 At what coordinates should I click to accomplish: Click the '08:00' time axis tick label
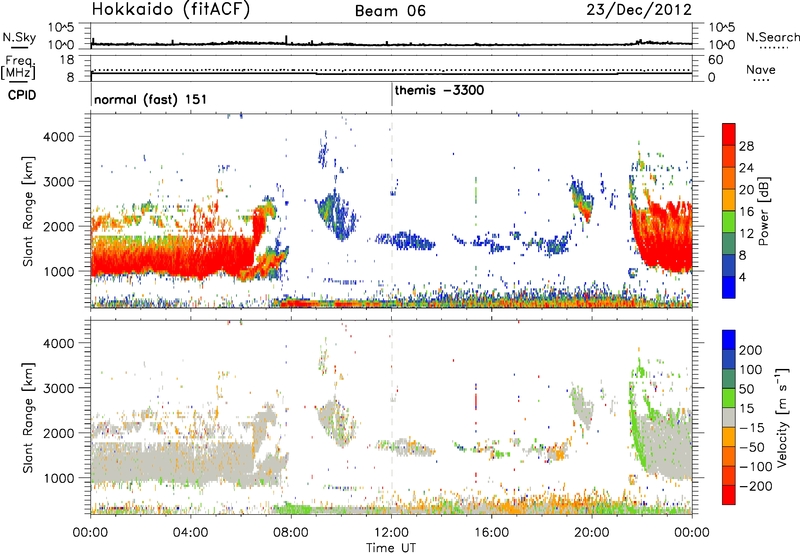291,533
